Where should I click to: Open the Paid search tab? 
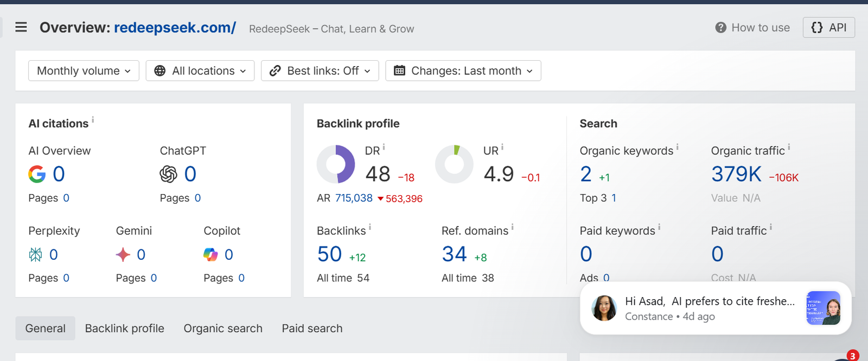pyautogui.click(x=312, y=328)
